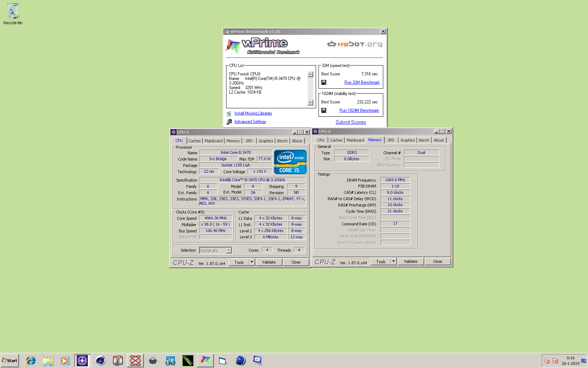588x368 pixels.
Task: Expand Tools dropdown arrow in Memory CPU-Z window
Action: point(393,261)
